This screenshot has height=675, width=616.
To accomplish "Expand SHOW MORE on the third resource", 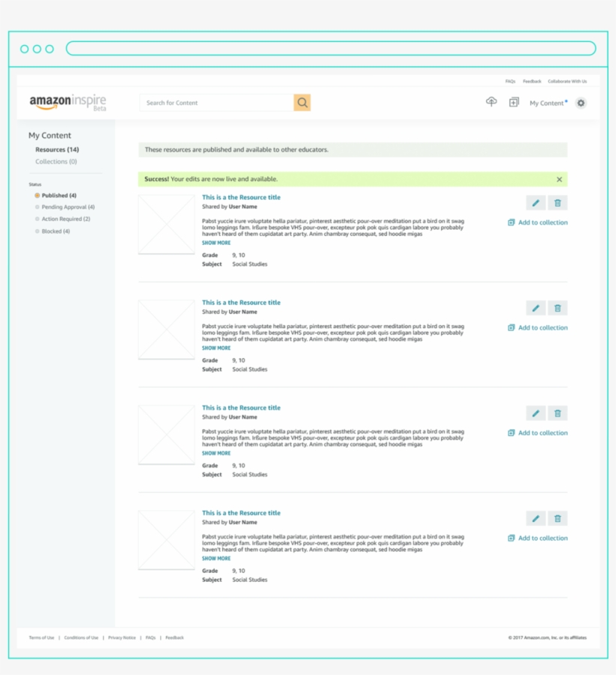I will pyautogui.click(x=216, y=454).
